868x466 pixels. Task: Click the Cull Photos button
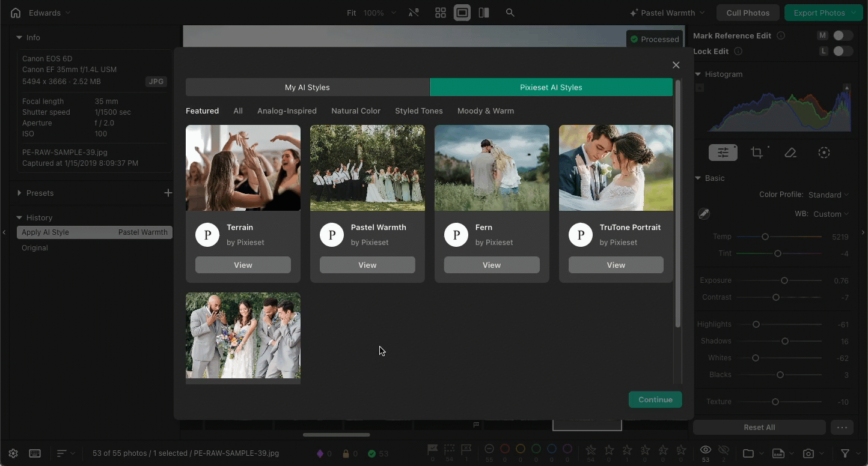(748, 13)
